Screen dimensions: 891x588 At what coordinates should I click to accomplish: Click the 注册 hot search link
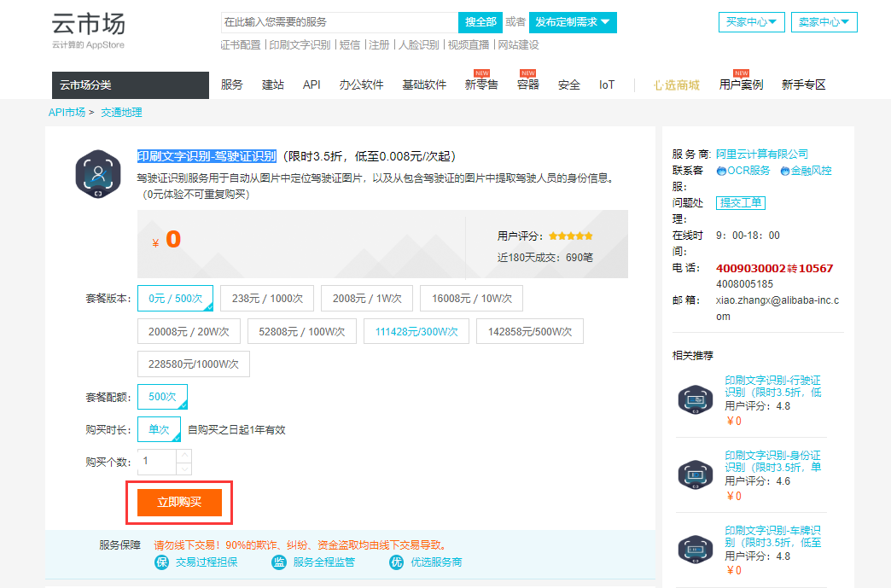379,45
